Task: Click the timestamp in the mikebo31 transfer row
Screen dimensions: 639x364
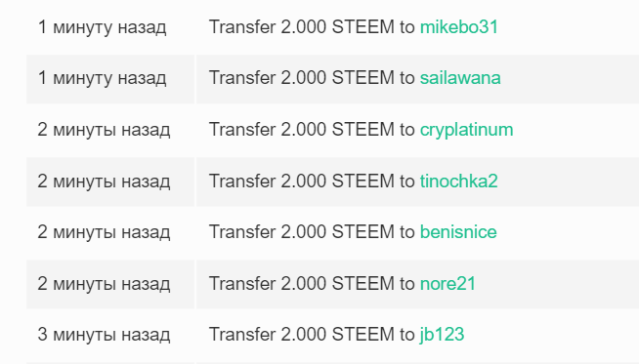Action: [x=102, y=27]
